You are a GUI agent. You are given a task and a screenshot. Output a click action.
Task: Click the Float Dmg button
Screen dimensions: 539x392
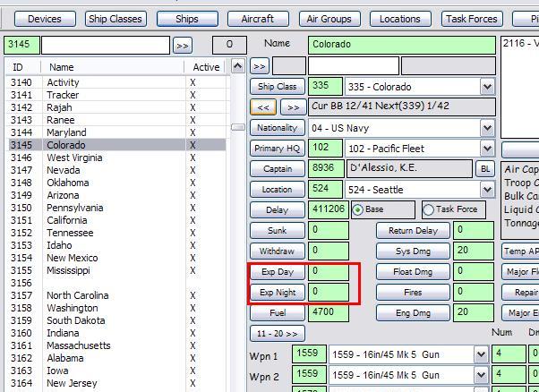click(413, 272)
